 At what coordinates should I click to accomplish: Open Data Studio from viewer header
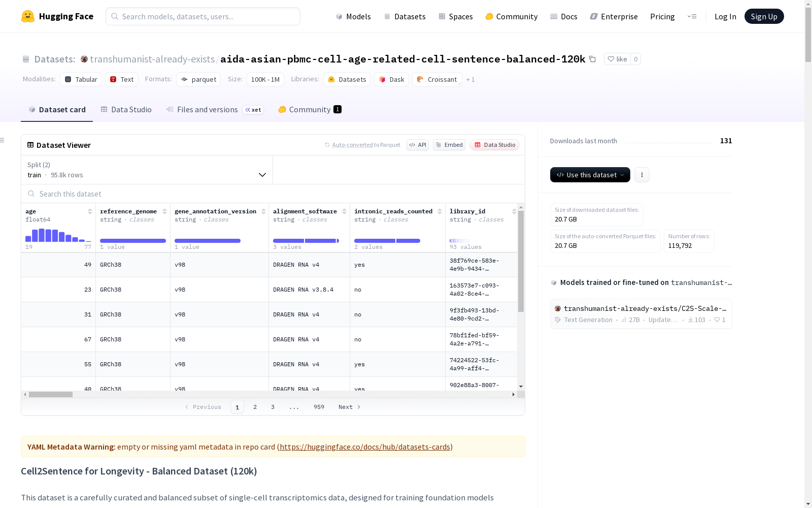coord(495,145)
